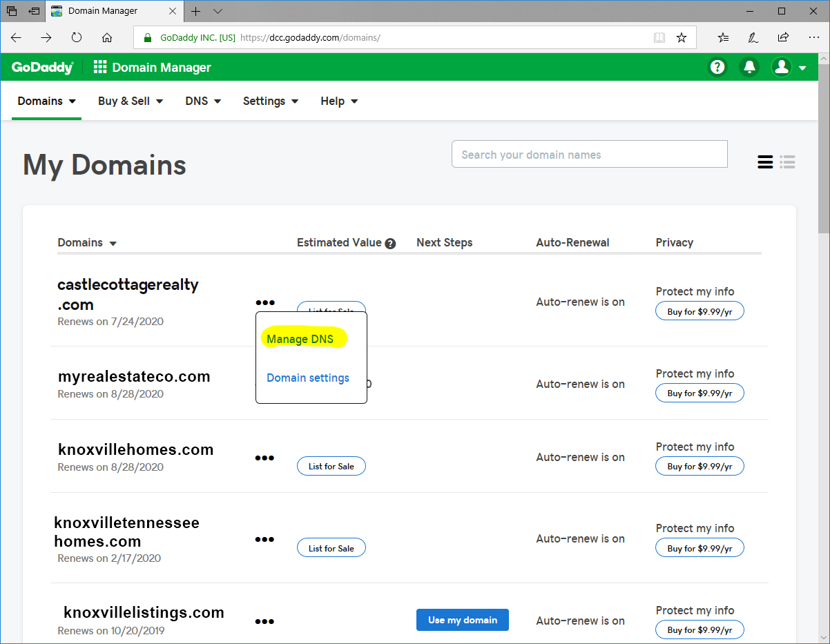Click Renews on 10/20/2019 text
The height and width of the screenshot is (644, 830).
[111, 630]
